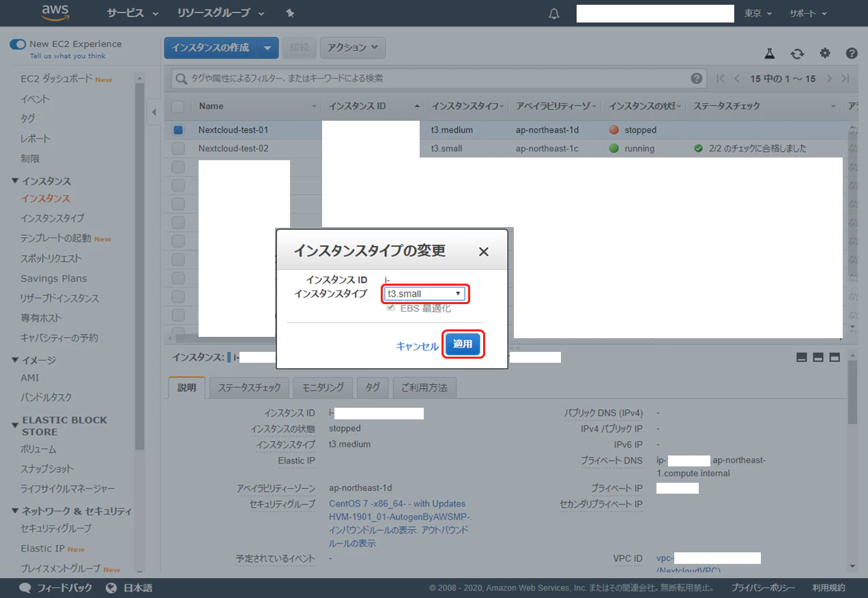Open スポットリクエスト in sidebar

coord(51,258)
